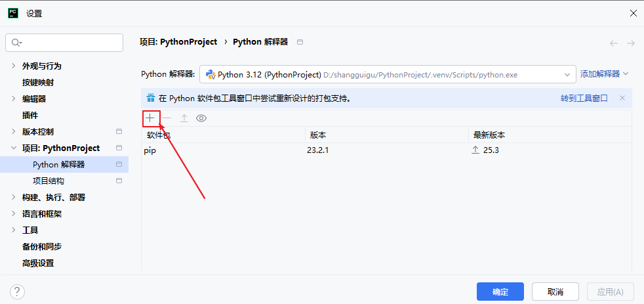Image resolution: width=644 pixels, height=304 pixels.
Task: Click the 确定 button
Action: pyautogui.click(x=500, y=292)
